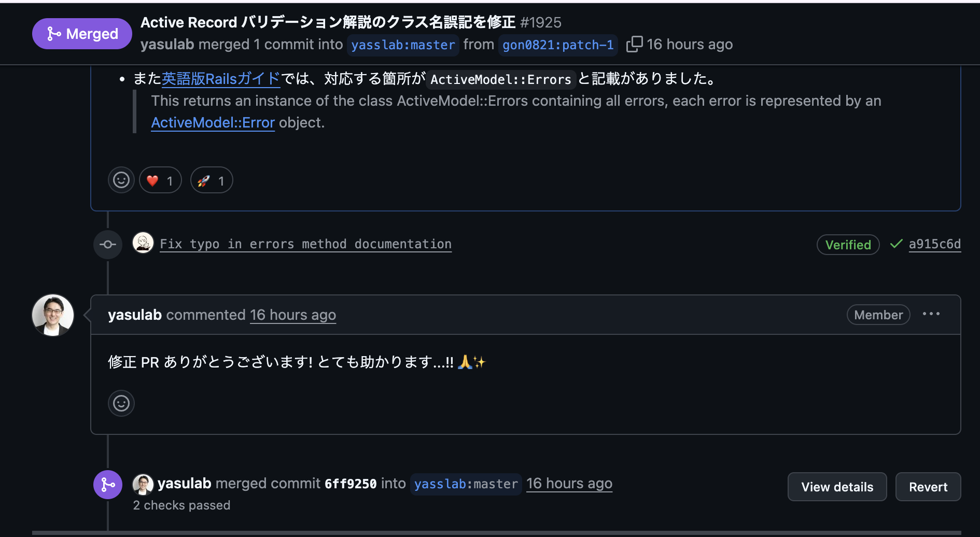Click the commit author's avatar on Fix typo

143,243
